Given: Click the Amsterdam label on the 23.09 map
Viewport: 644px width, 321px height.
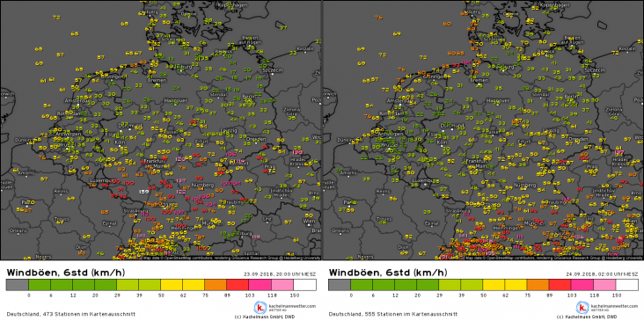Looking at the screenshot, I should coord(77,100).
